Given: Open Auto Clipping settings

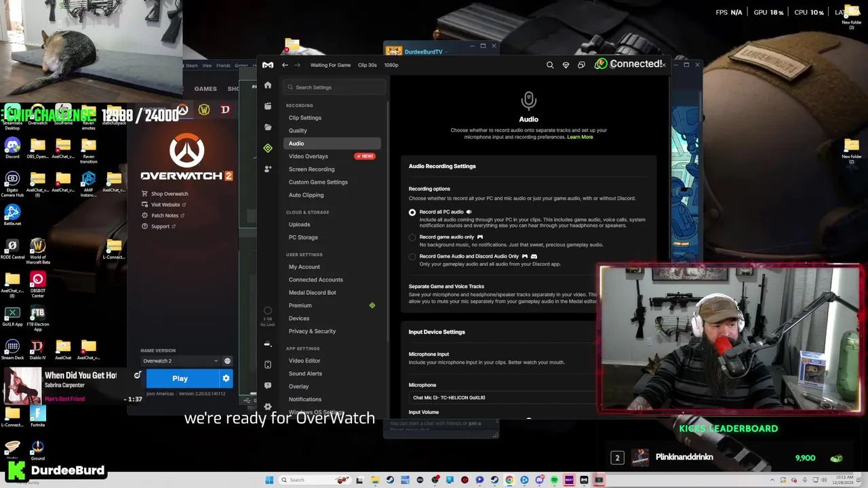Looking at the screenshot, I should 306,195.
